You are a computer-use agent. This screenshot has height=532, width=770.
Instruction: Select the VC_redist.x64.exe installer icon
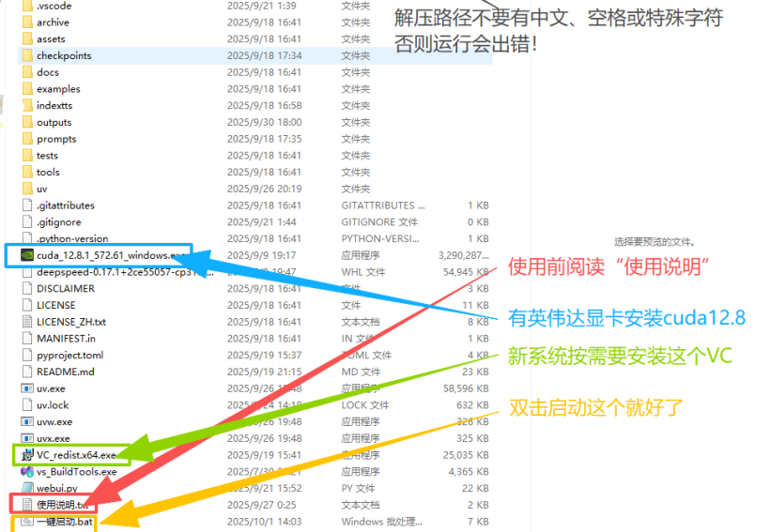pos(26,455)
